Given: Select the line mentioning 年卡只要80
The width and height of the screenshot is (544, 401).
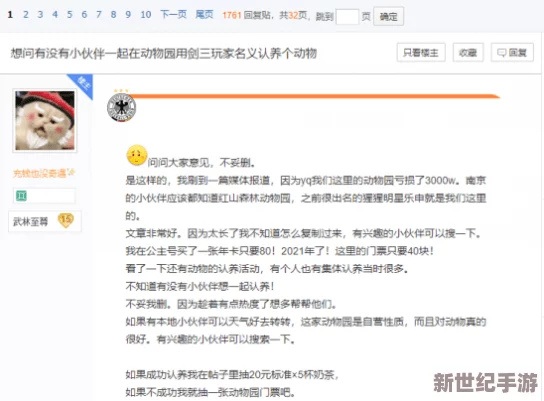Looking at the screenshot, I should [280, 251].
